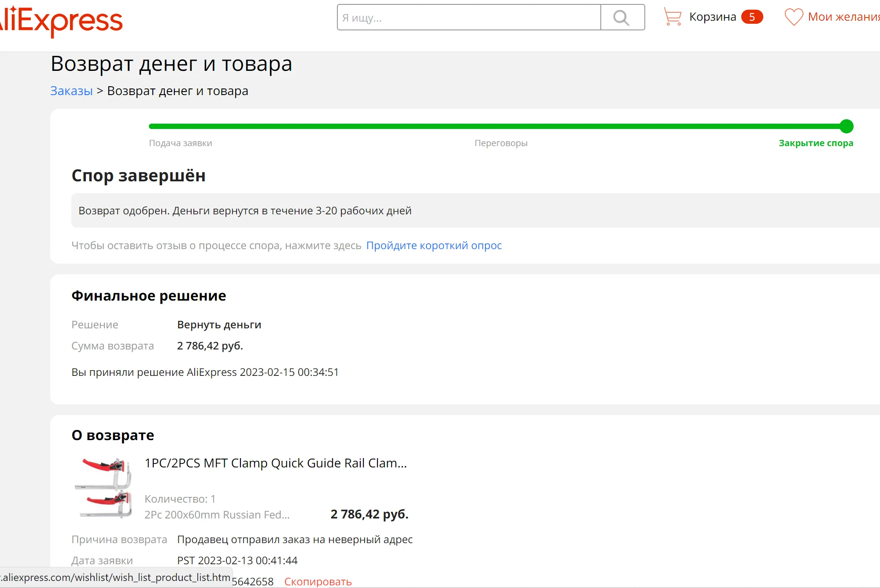Open the Мои желания wishlist link

843,17
